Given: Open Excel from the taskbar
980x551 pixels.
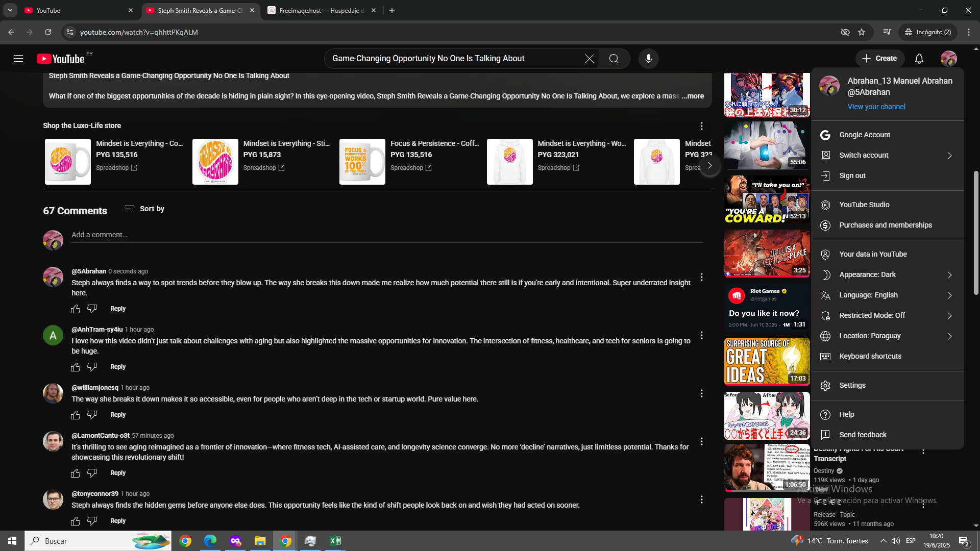Looking at the screenshot, I should (335, 541).
